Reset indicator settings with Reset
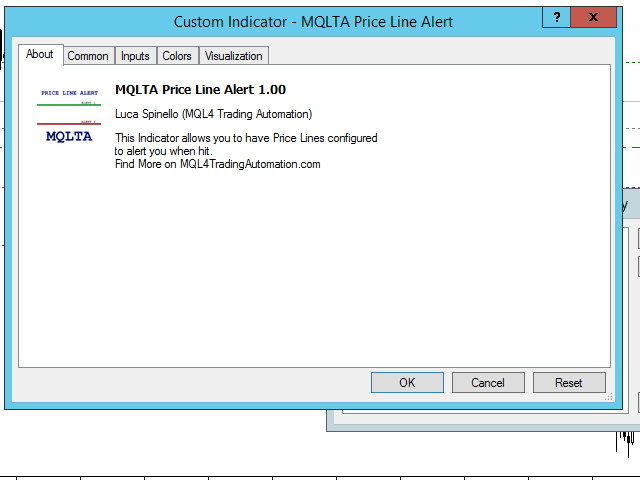The width and height of the screenshot is (640, 480). coord(569,382)
